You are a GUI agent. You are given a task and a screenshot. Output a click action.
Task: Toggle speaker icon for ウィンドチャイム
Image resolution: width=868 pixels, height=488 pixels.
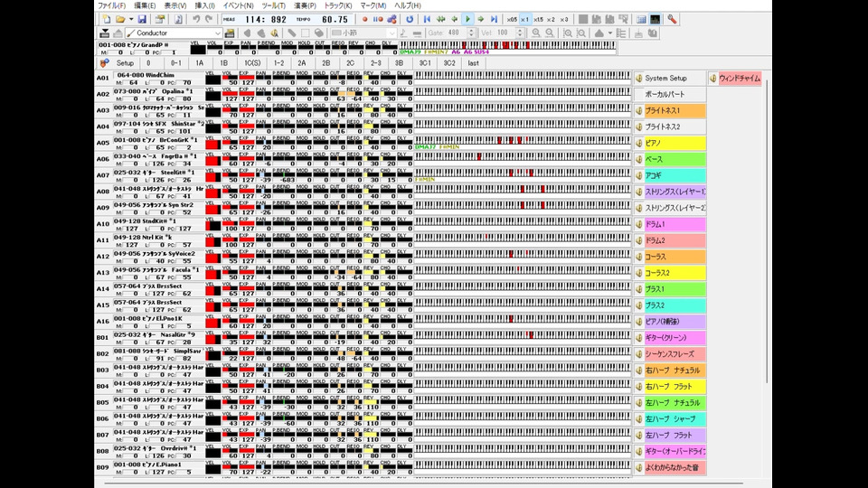pos(713,79)
